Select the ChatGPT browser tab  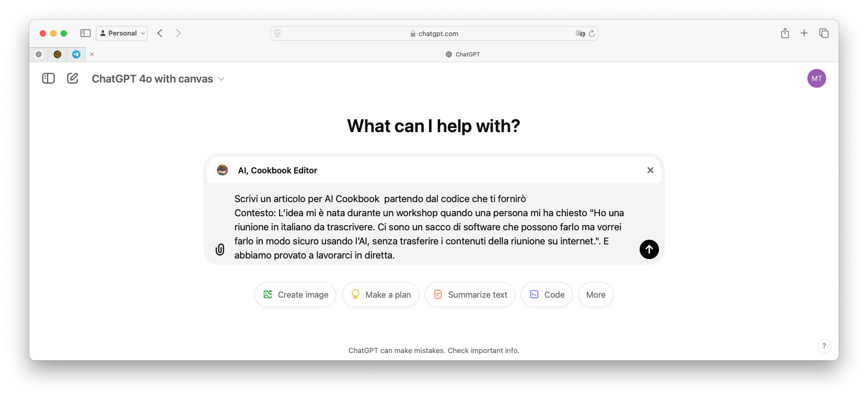pos(463,54)
